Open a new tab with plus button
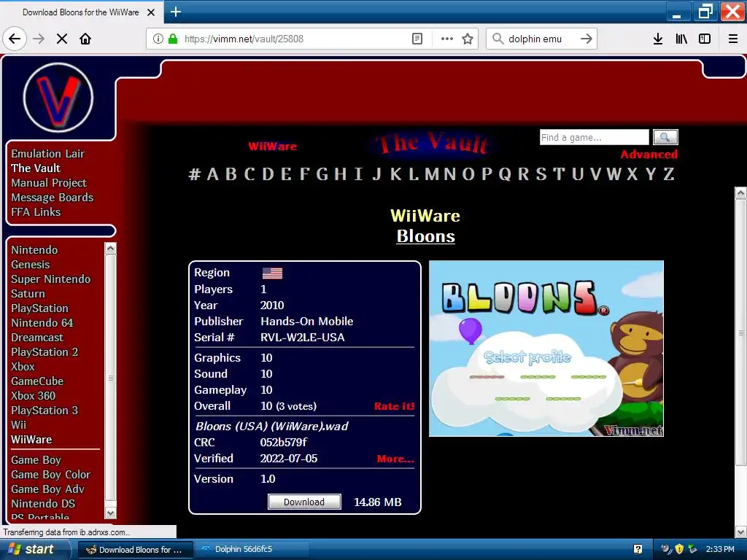This screenshot has width=747, height=560. pyautogui.click(x=176, y=12)
